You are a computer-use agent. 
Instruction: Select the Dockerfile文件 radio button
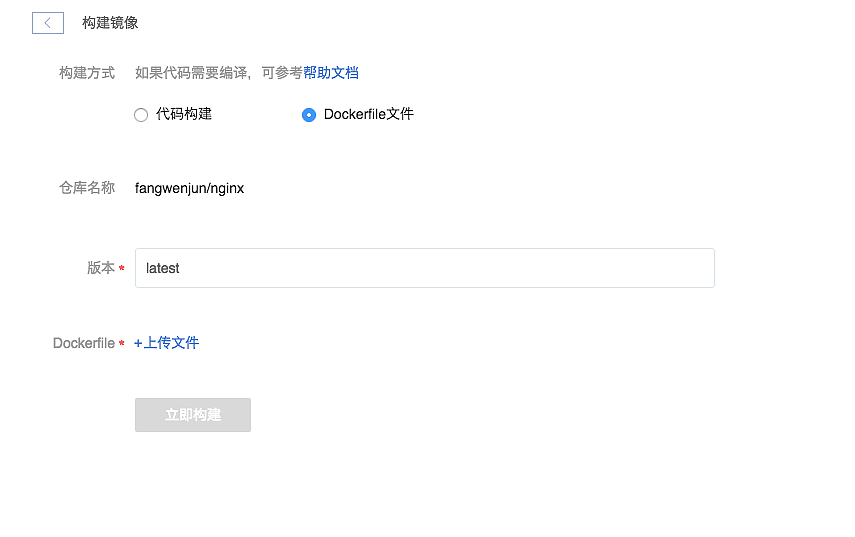[x=309, y=115]
